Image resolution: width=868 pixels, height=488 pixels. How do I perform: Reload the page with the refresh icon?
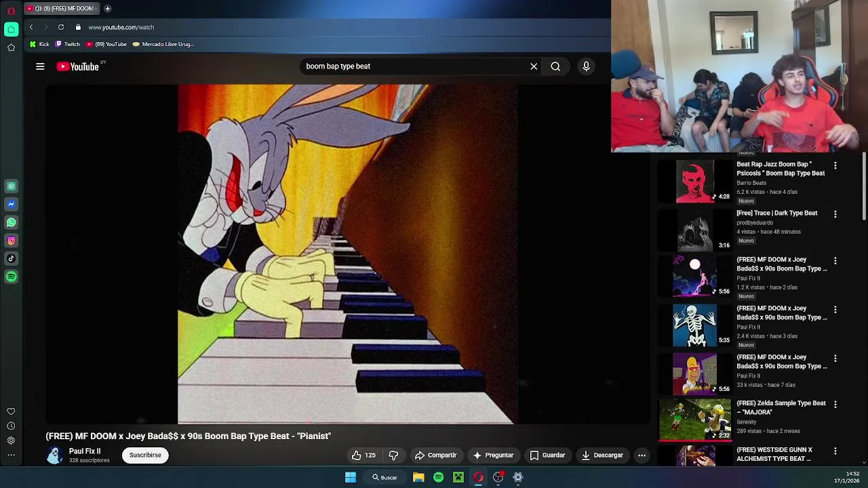[61, 27]
